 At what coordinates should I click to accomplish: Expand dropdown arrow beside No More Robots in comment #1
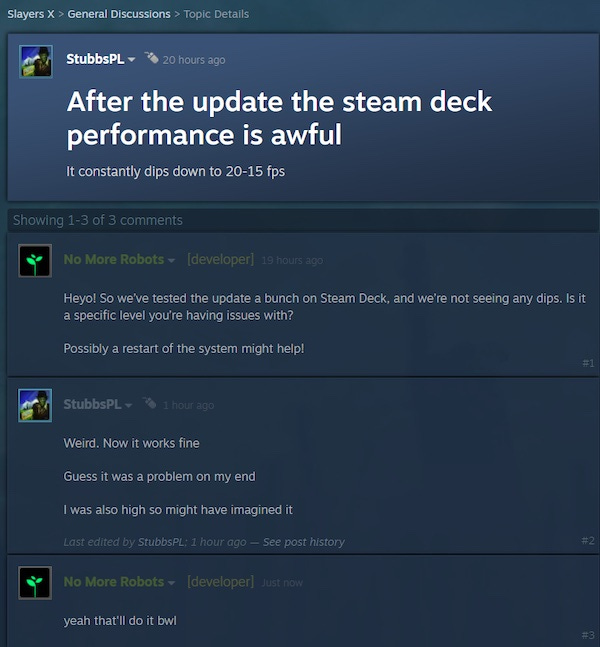point(171,260)
